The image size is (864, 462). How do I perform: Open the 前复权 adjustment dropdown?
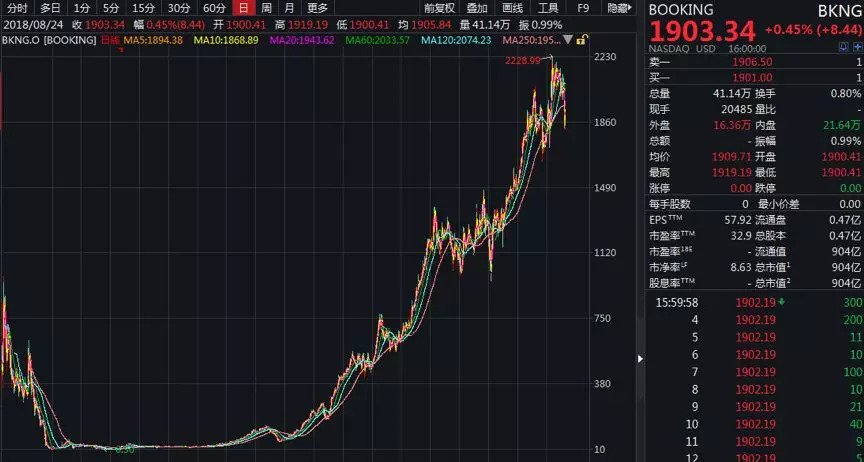439,8
